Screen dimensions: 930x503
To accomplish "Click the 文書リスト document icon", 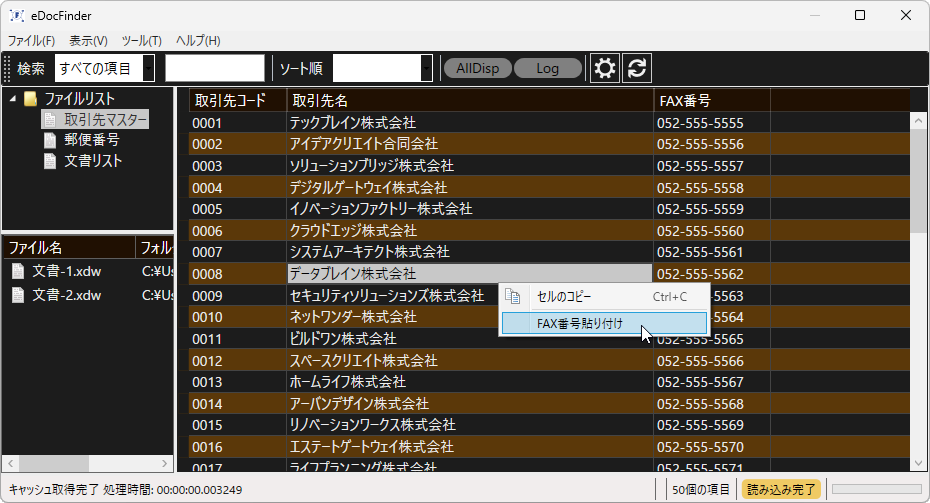I will click(x=50, y=161).
